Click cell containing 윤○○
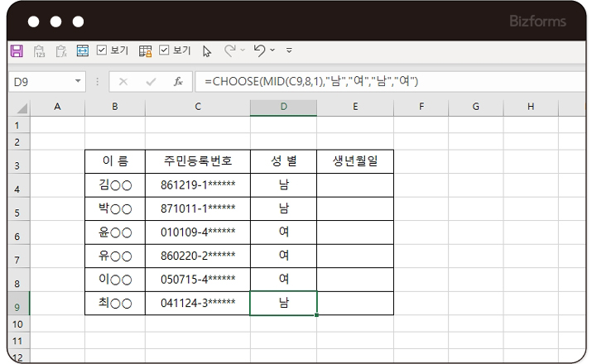The width and height of the screenshot is (592, 364). (115, 232)
